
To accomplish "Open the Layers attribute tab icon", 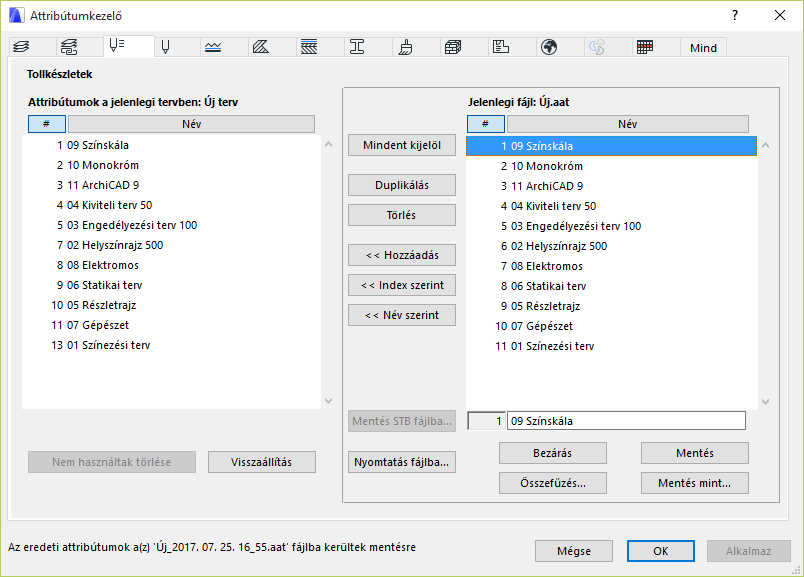I will (22, 47).
